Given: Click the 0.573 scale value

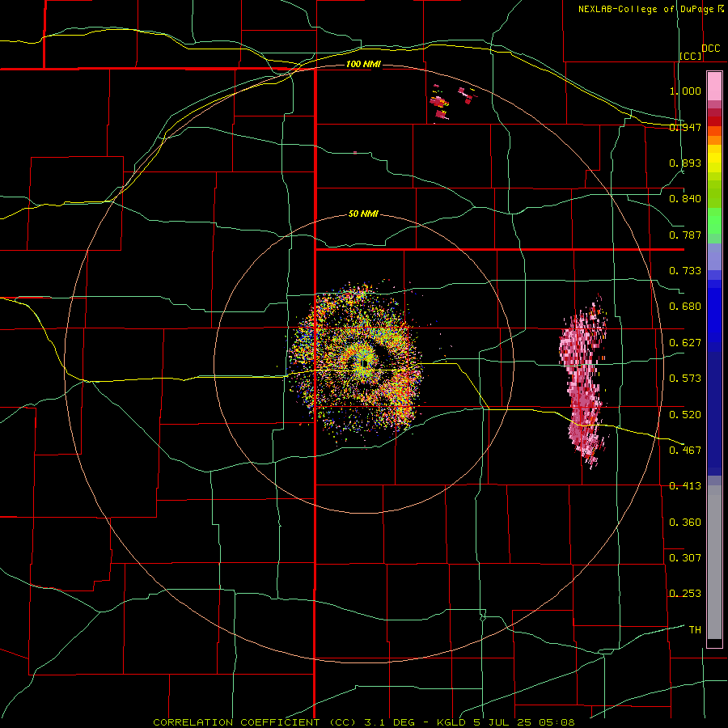Looking at the screenshot, I should (685, 379).
